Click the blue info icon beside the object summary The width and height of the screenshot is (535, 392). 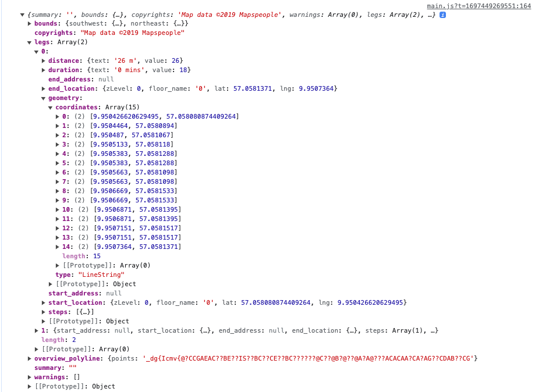point(442,15)
